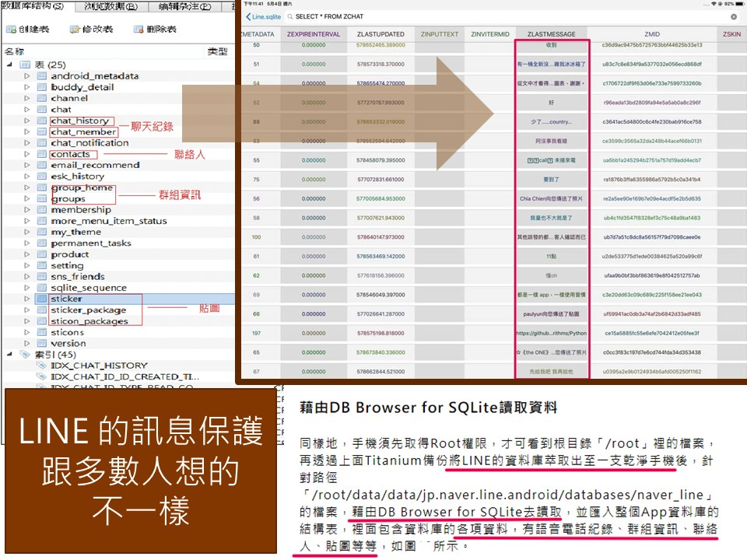Tap the battery icon in the iPad status bar
Viewport: 747px width, 560px height.
point(740,4)
